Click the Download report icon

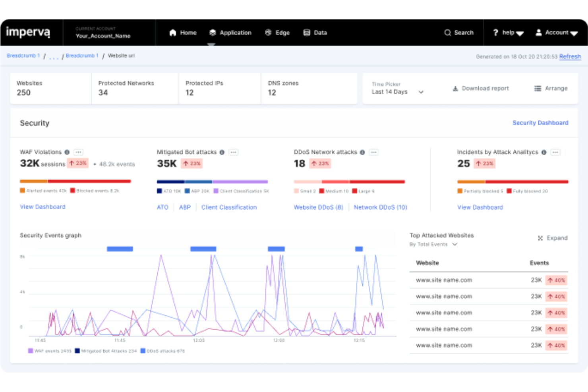[455, 89]
